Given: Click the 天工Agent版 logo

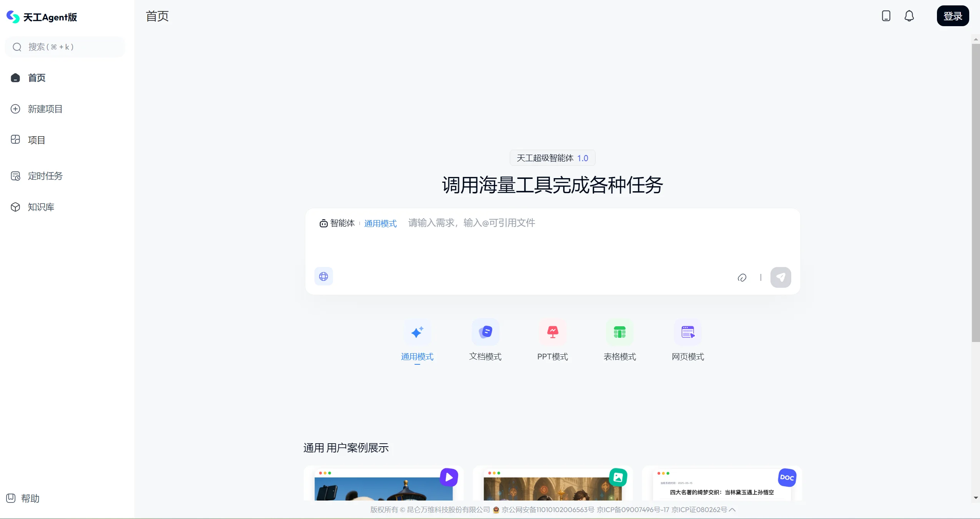Looking at the screenshot, I should click(x=42, y=17).
